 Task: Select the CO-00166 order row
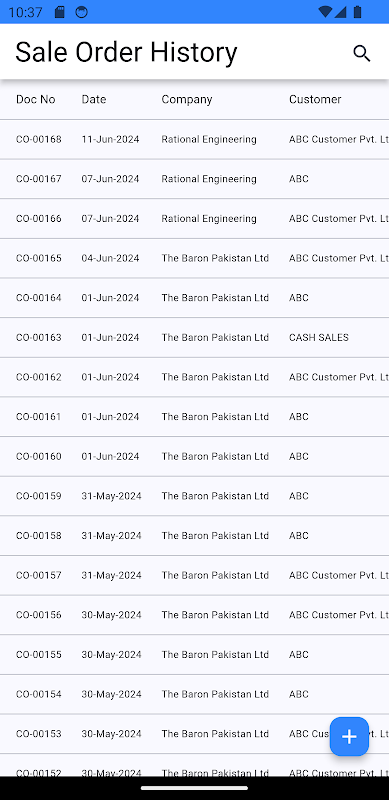[x=194, y=219]
